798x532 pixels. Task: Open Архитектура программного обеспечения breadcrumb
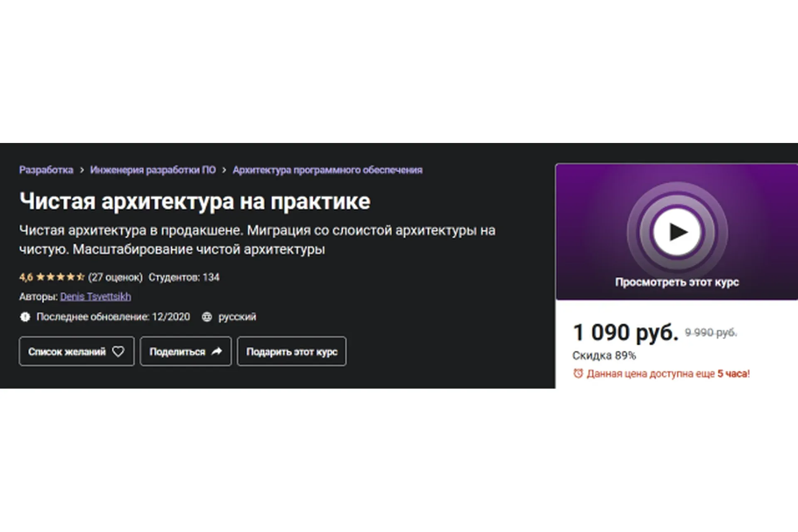[328, 170]
